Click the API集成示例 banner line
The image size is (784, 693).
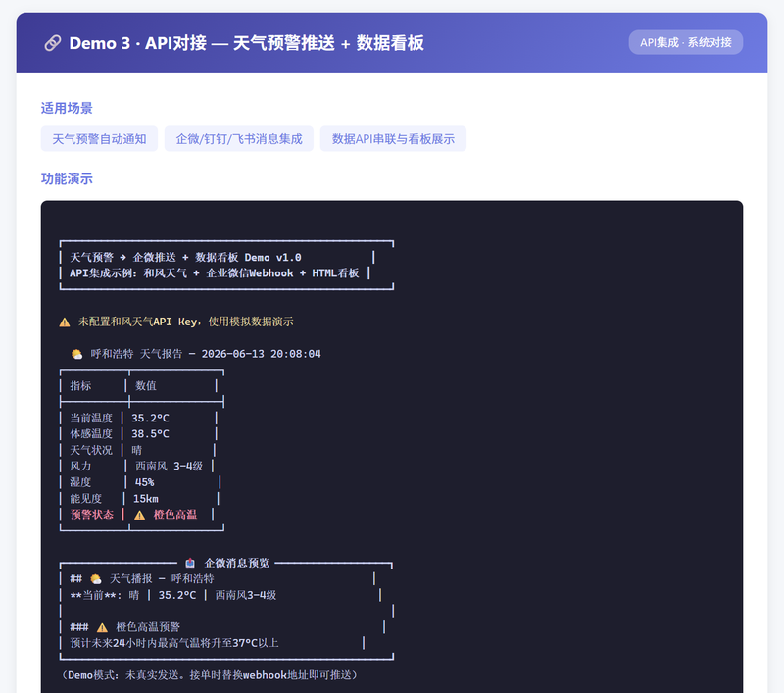click(x=214, y=273)
